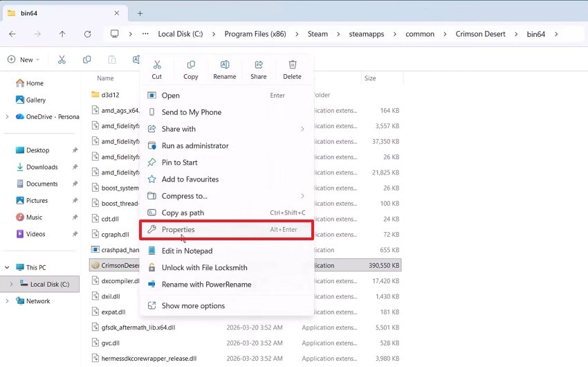
Task: Select cgraph.dll file
Action: click(x=115, y=235)
